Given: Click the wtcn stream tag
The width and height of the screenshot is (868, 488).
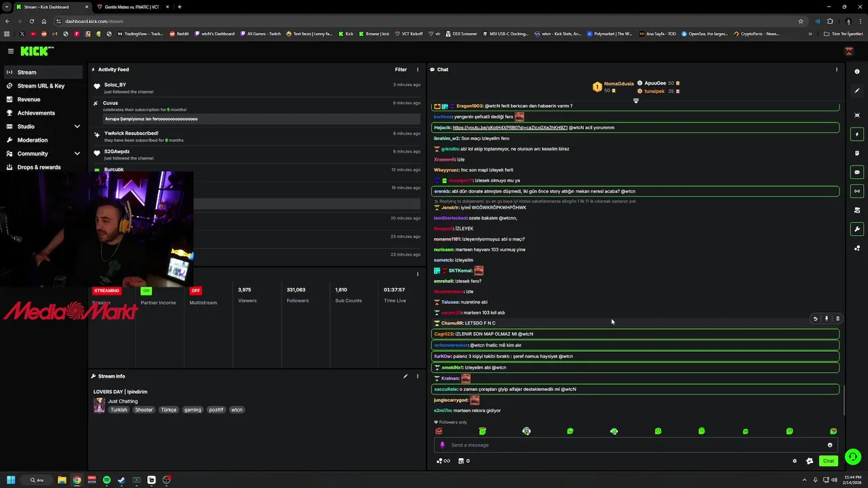Looking at the screenshot, I should pyautogui.click(x=237, y=409).
